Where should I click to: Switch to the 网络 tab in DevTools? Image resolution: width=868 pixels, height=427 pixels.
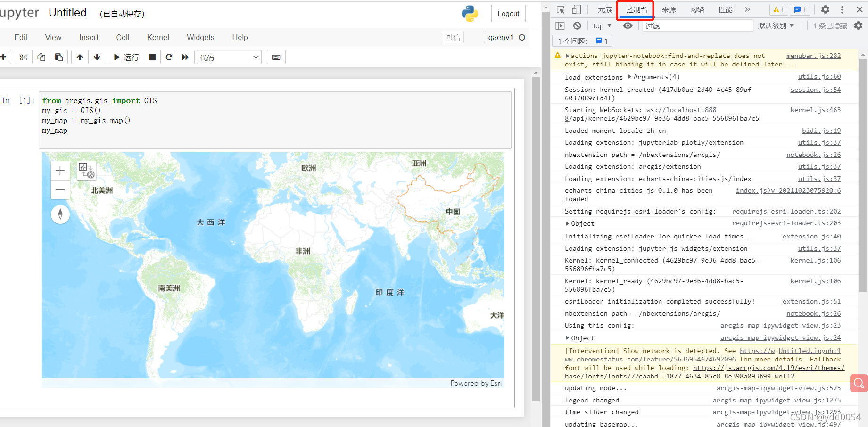click(697, 9)
